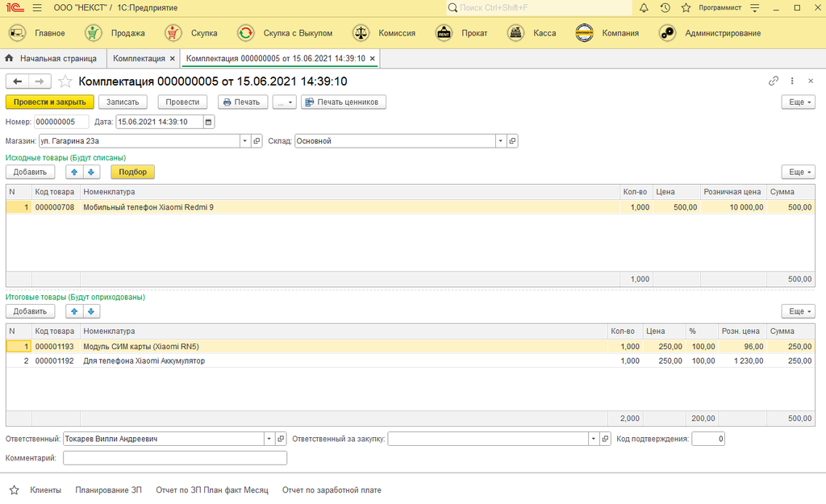
Task: Open notifications bell icon
Action: pyautogui.click(x=644, y=8)
